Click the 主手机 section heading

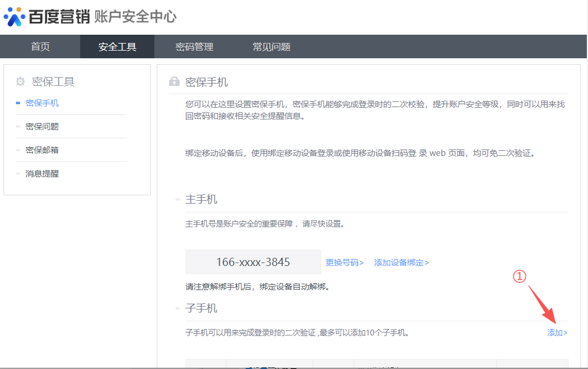[201, 200]
